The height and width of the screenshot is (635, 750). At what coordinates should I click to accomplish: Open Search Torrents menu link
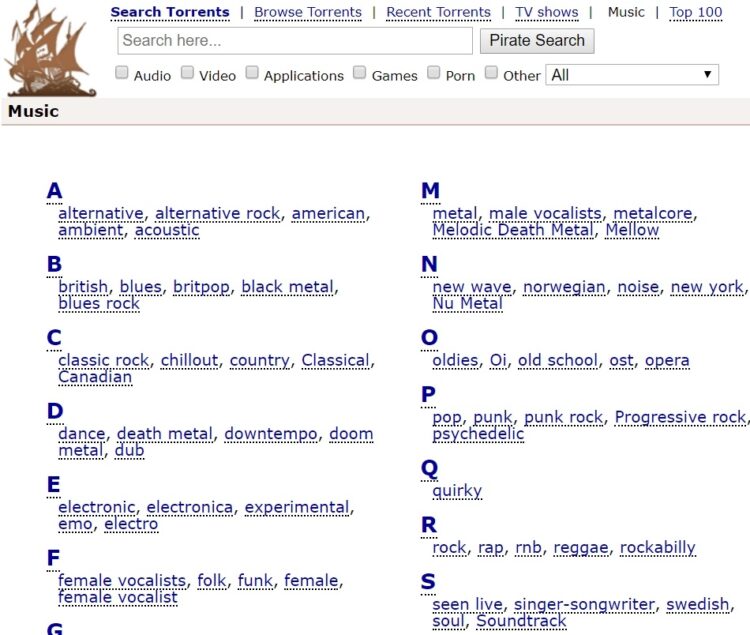click(x=170, y=12)
